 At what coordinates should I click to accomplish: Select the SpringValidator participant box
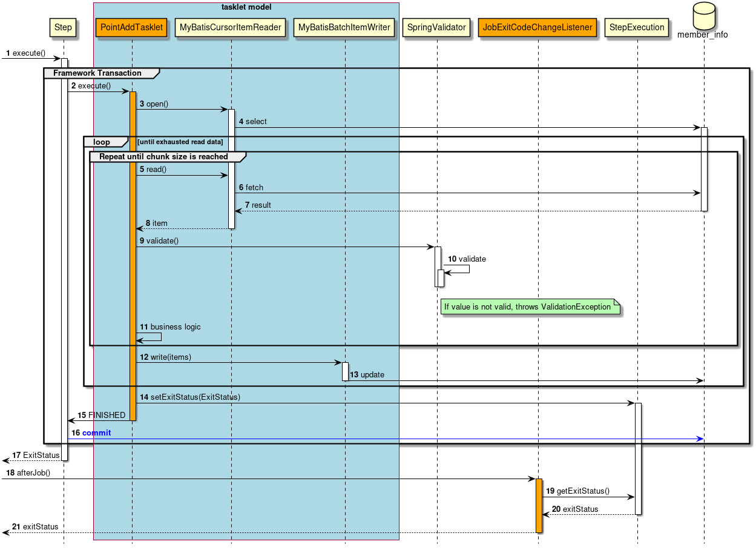pyautogui.click(x=436, y=27)
